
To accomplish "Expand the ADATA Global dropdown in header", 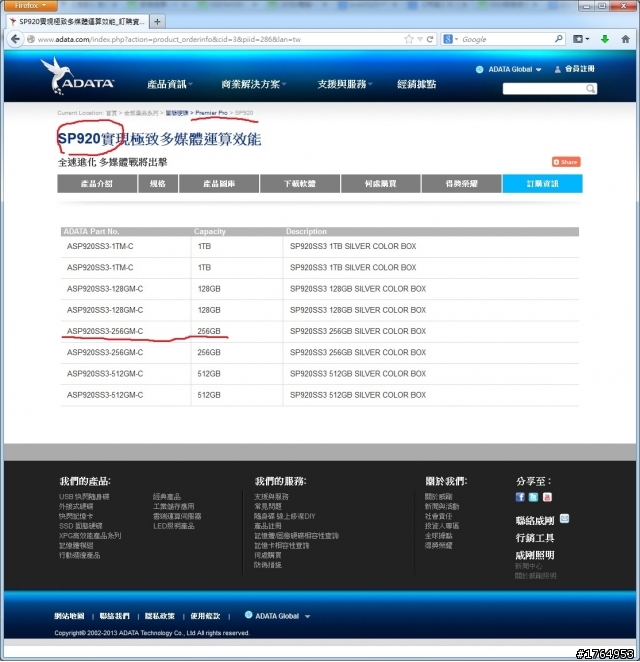I will pyautogui.click(x=508, y=69).
